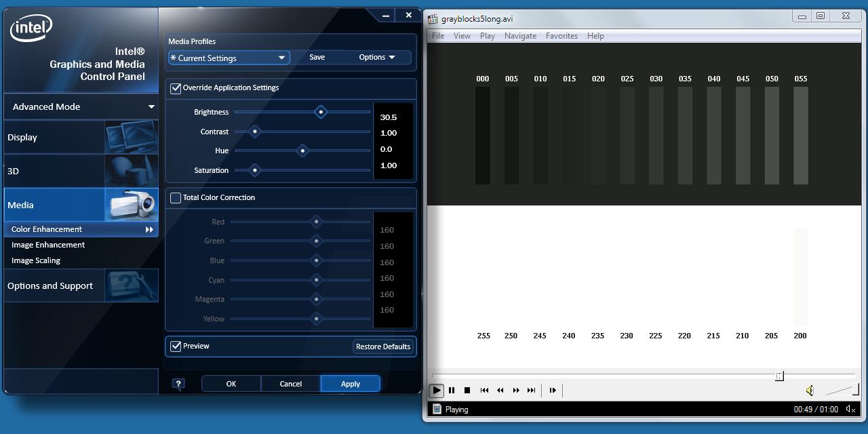This screenshot has height=434, width=868.
Task: Pause the video in media player
Action: pos(452,391)
